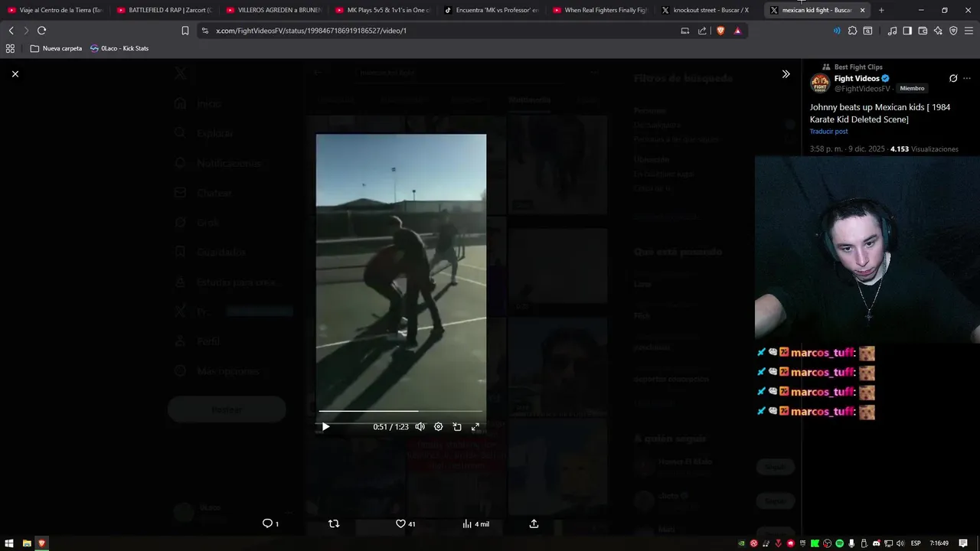This screenshot has width=980, height=551.
Task: Open Brave Wallet icon
Action: (x=923, y=31)
